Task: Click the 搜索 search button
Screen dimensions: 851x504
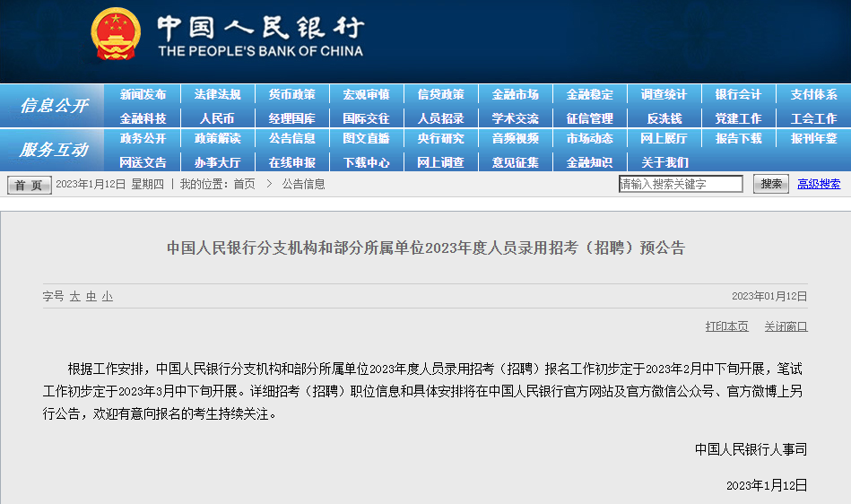Action: 770,184
